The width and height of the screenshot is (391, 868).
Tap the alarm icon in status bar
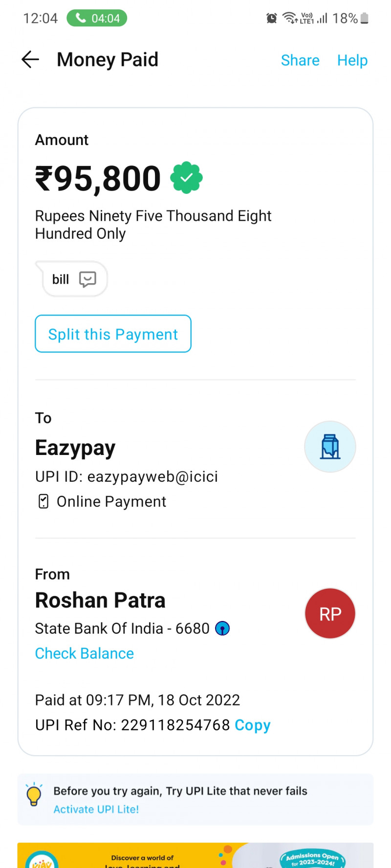point(271,19)
